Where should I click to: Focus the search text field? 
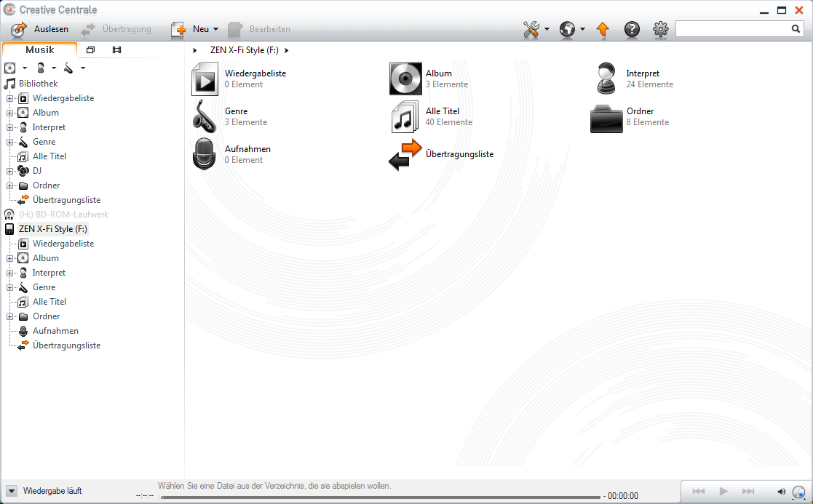tap(733, 29)
